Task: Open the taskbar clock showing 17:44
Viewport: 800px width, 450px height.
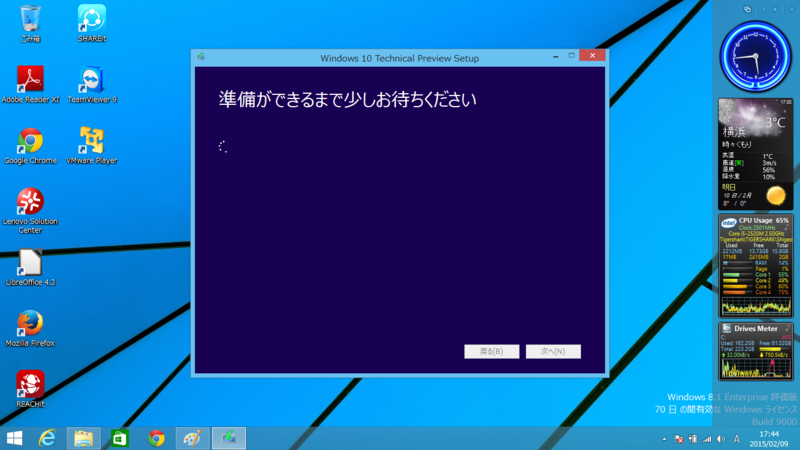Action: 769,439
